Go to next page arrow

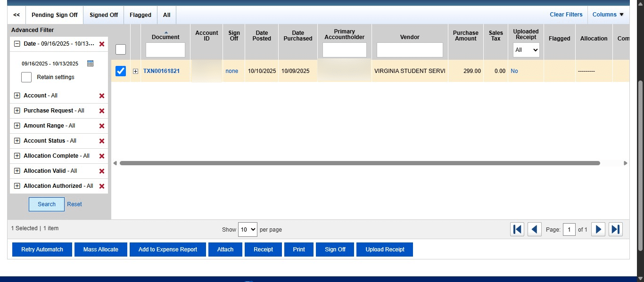pos(598,229)
